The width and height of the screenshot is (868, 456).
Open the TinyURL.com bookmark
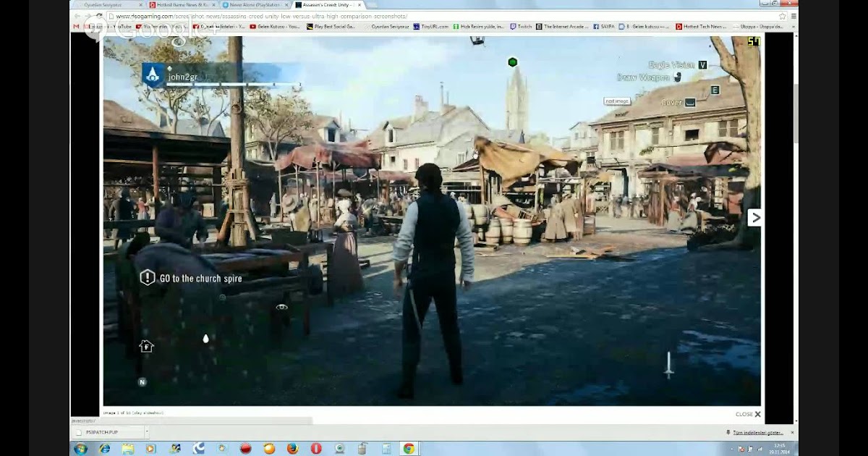tap(430, 26)
